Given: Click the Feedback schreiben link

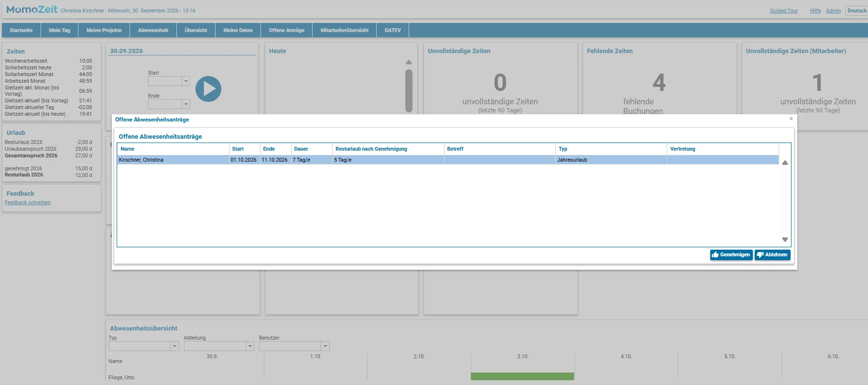Looking at the screenshot, I should pyautogui.click(x=28, y=203).
